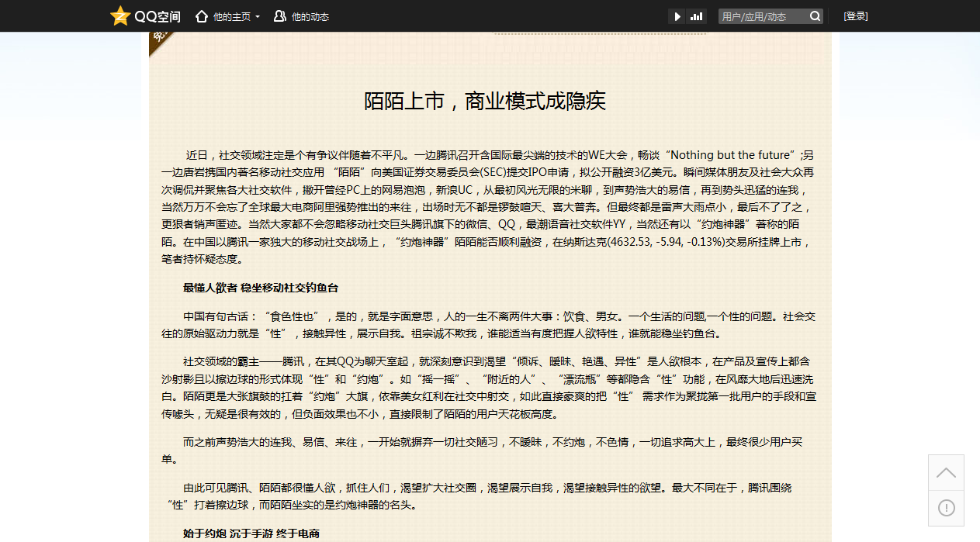Click the magnifier search icon

816,16
